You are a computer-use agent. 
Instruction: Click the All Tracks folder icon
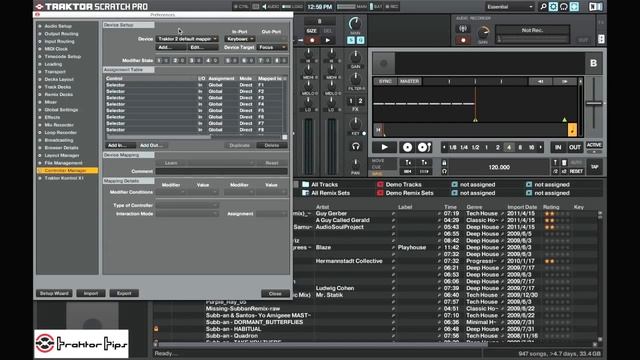305,184
